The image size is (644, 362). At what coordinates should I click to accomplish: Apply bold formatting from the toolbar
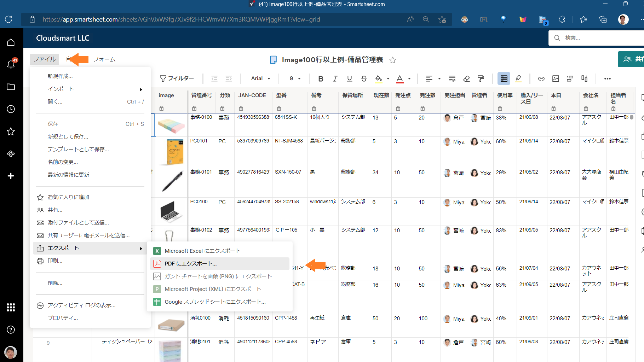click(x=321, y=78)
